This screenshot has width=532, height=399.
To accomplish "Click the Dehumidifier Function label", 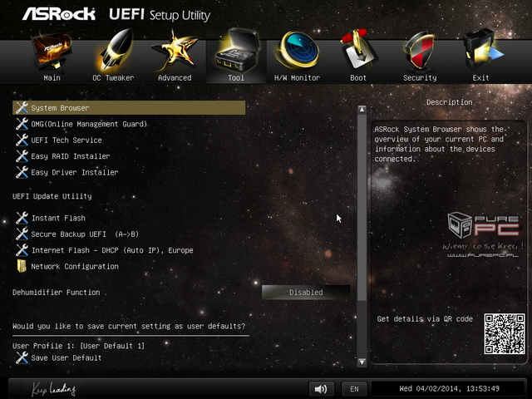I will [57, 293].
